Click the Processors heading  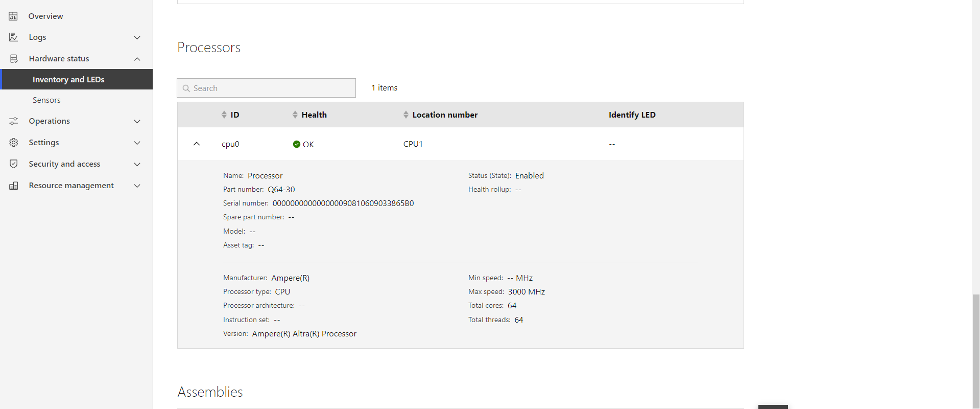tap(209, 48)
